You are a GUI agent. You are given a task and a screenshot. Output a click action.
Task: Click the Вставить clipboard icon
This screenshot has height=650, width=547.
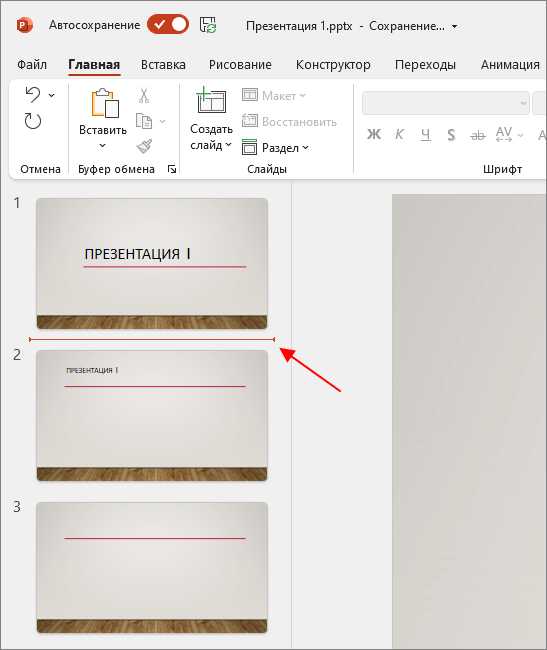[x=105, y=103]
